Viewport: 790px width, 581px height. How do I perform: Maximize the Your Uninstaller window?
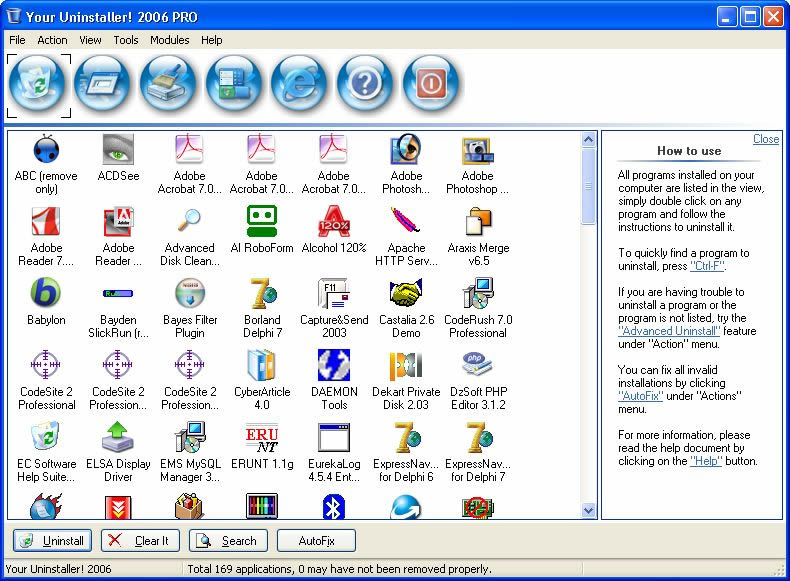pos(750,17)
